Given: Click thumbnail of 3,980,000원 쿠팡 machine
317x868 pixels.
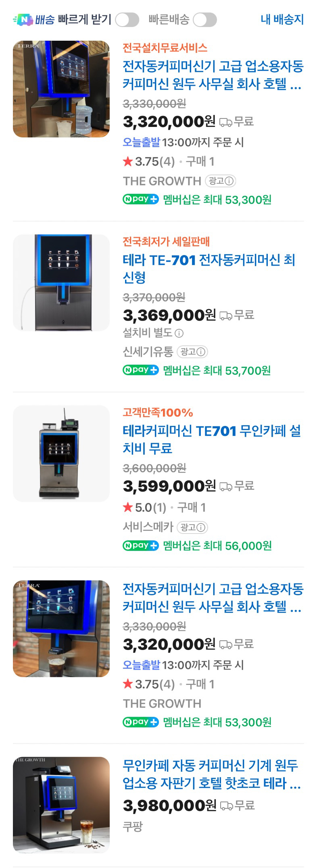Looking at the screenshot, I should point(61,805).
